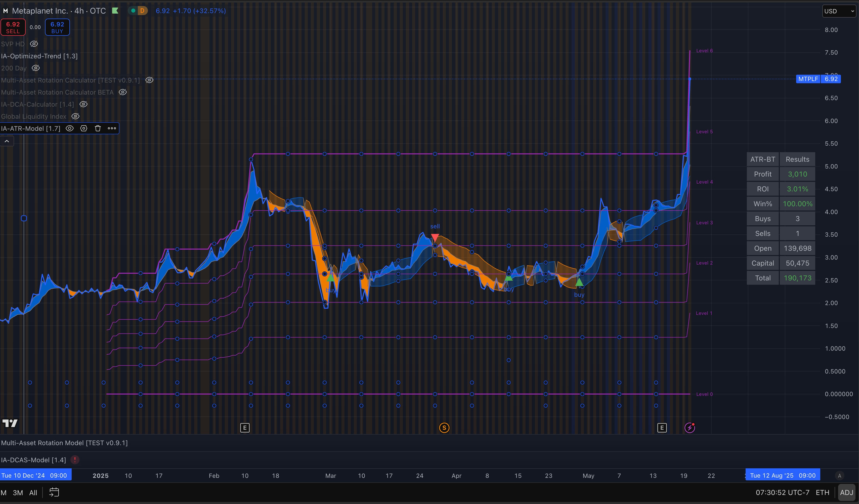Screen dimensions: 859x504
Task: Click the Win% value 100.00%
Action: click(797, 203)
